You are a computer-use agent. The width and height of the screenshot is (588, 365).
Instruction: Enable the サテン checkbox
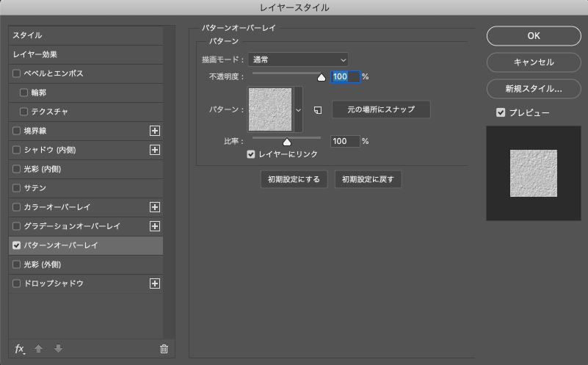[x=16, y=188]
